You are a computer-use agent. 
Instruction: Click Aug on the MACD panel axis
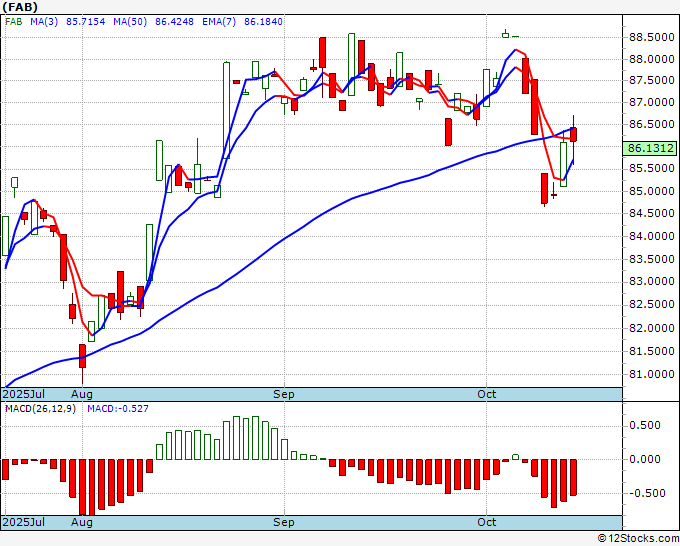pyautogui.click(x=82, y=522)
